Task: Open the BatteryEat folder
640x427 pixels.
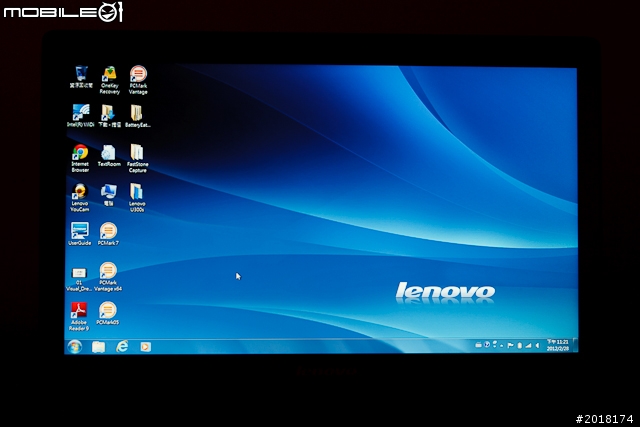Action: click(138, 116)
